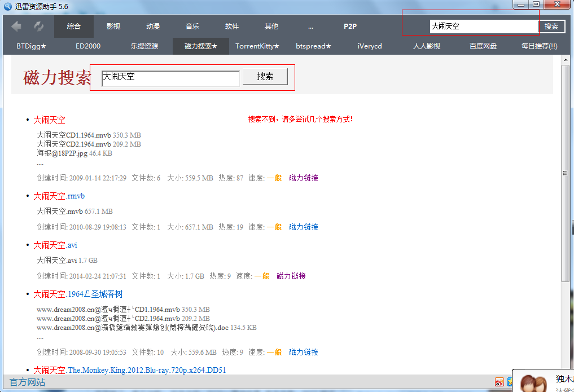The height and width of the screenshot is (392, 574).
Task: Click creation time 2008-09-30 19:05:53
Action: point(98,352)
